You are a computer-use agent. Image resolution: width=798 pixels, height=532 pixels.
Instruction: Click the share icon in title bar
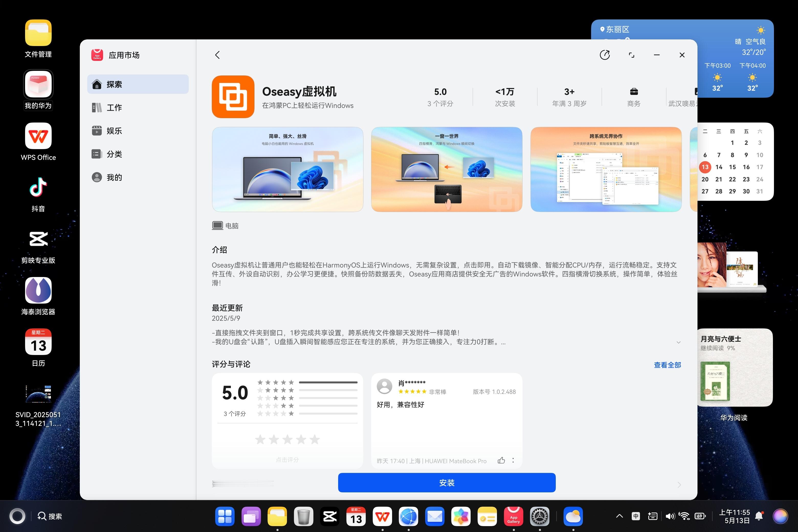(x=605, y=55)
